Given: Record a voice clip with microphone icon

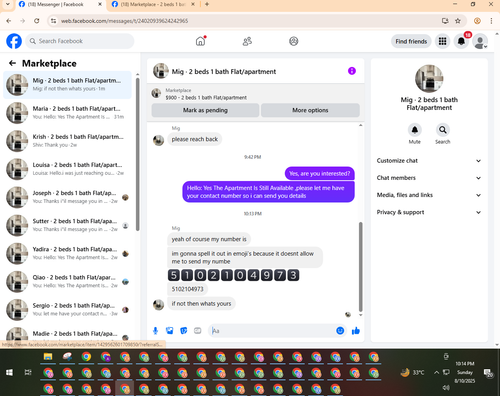Looking at the screenshot, I should [155, 331].
